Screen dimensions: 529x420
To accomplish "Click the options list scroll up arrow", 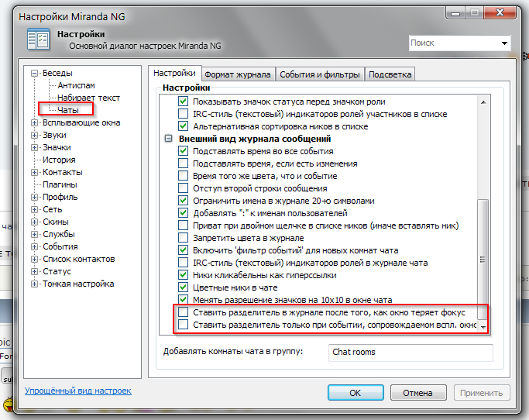I will [x=483, y=102].
